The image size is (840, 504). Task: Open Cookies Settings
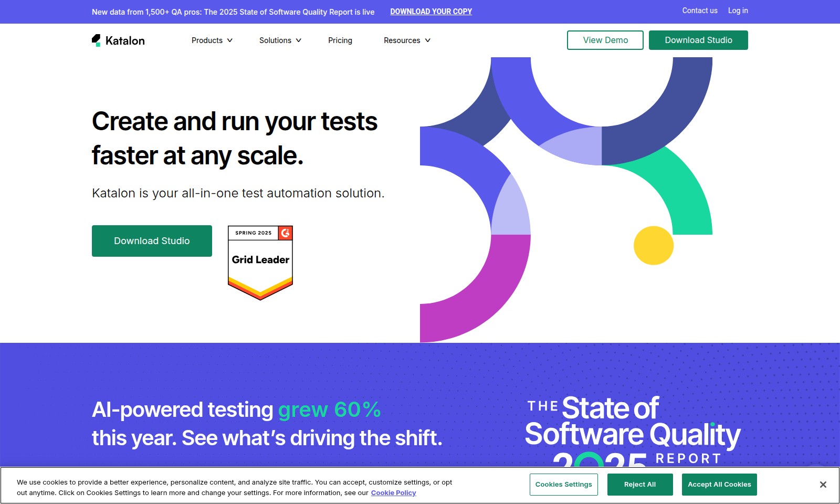tap(564, 485)
